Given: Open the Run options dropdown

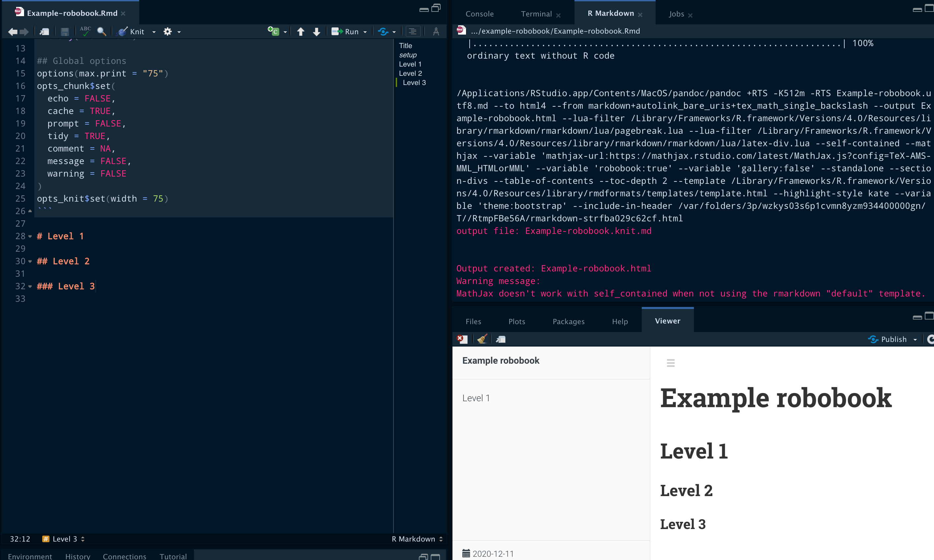Looking at the screenshot, I should [364, 32].
